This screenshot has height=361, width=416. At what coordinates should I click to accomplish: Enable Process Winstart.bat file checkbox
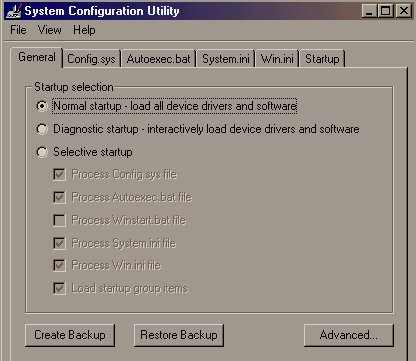(59, 220)
